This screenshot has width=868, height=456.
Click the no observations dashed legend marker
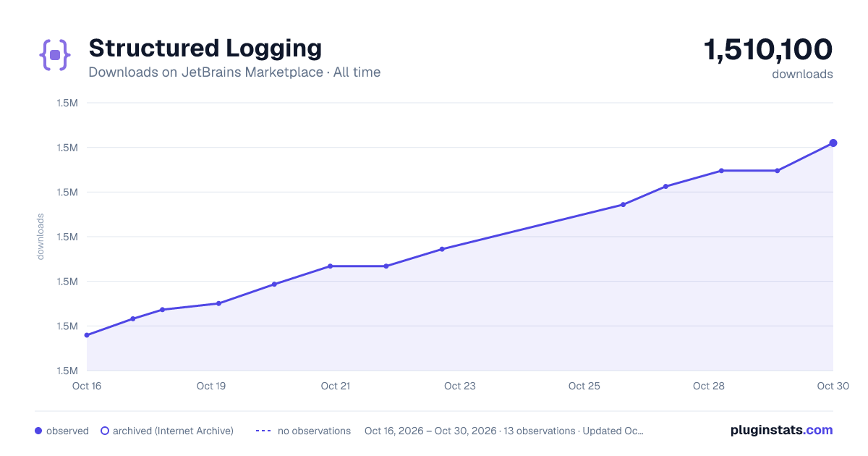263,431
